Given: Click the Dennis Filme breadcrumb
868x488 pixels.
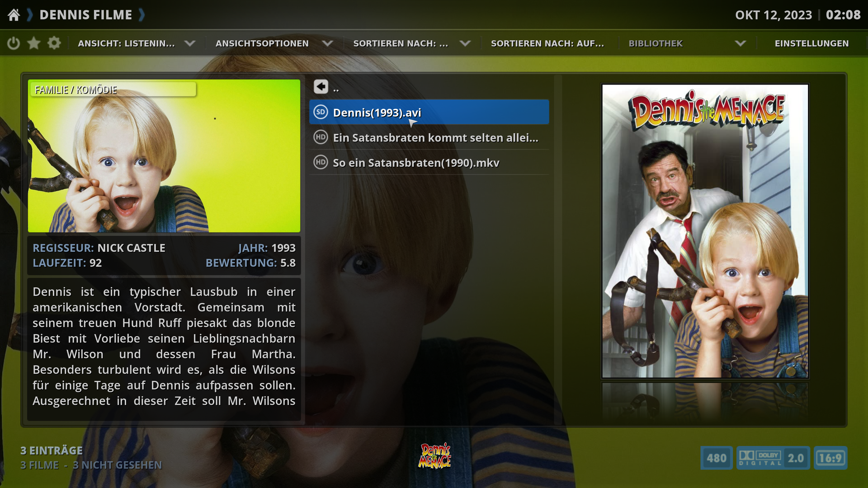Looking at the screenshot, I should 86,15.
